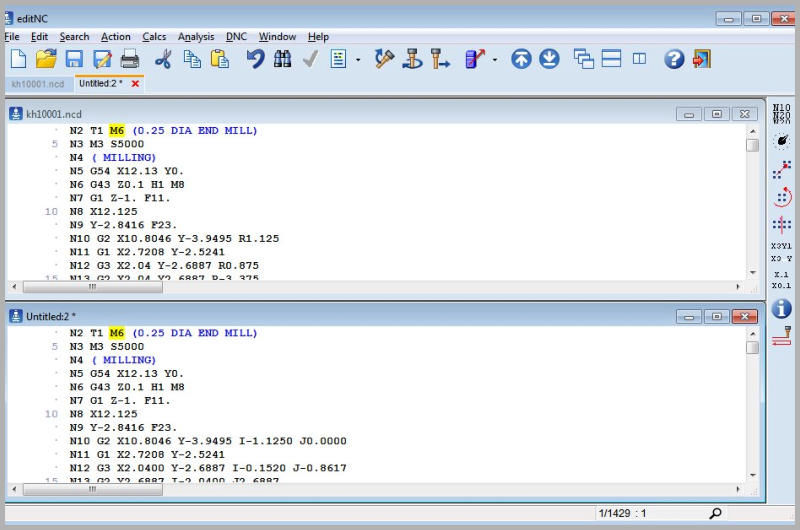Click the magnifier icon in status bar
Image resolution: width=800 pixels, height=530 pixels.
click(x=715, y=513)
